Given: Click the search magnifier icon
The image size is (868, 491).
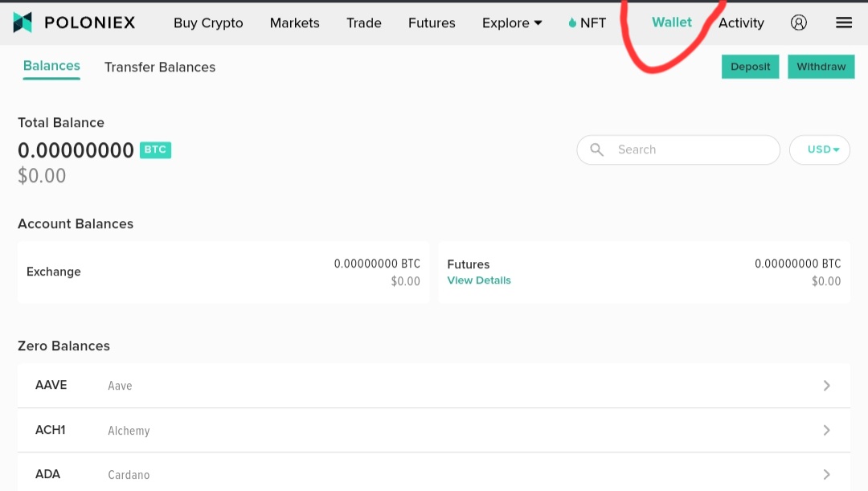Looking at the screenshot, I should tap(596, 149).
